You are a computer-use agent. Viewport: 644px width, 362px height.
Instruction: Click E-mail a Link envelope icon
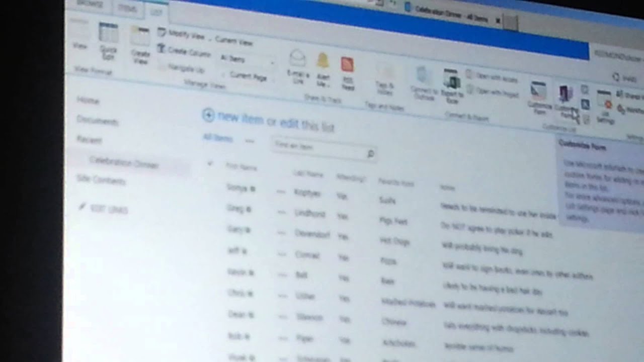point(298,58)
